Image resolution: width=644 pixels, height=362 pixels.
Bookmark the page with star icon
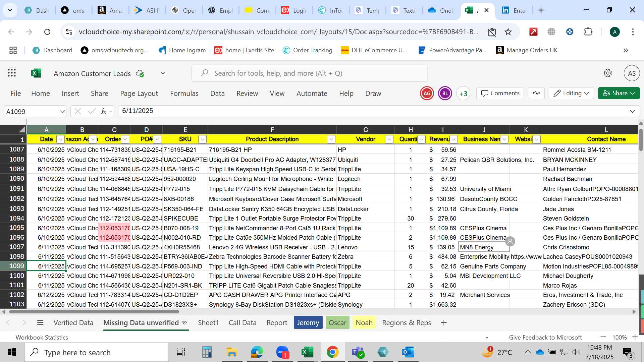(x=508, y=32)
